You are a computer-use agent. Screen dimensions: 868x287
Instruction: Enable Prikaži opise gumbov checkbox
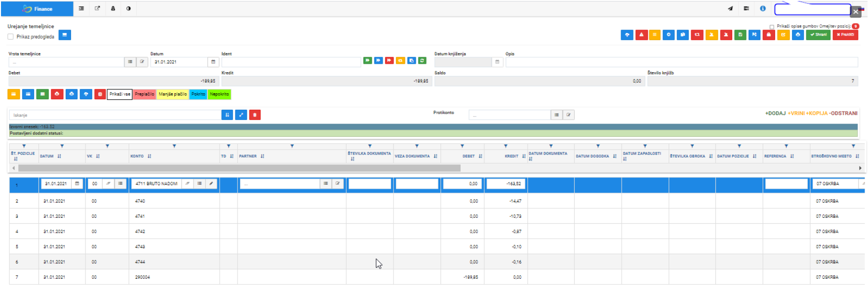click(x=772, y=27)
